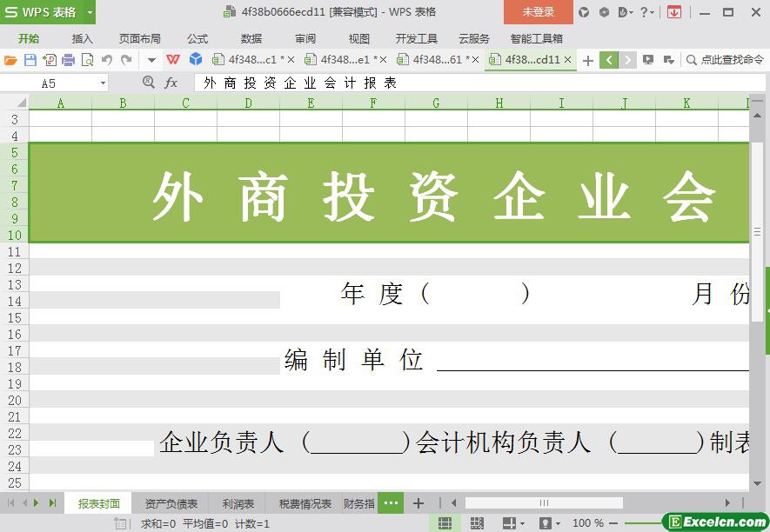Expand the quick access toolbar dropdown
Screen dimensions: 770x532
coord(151,60)
